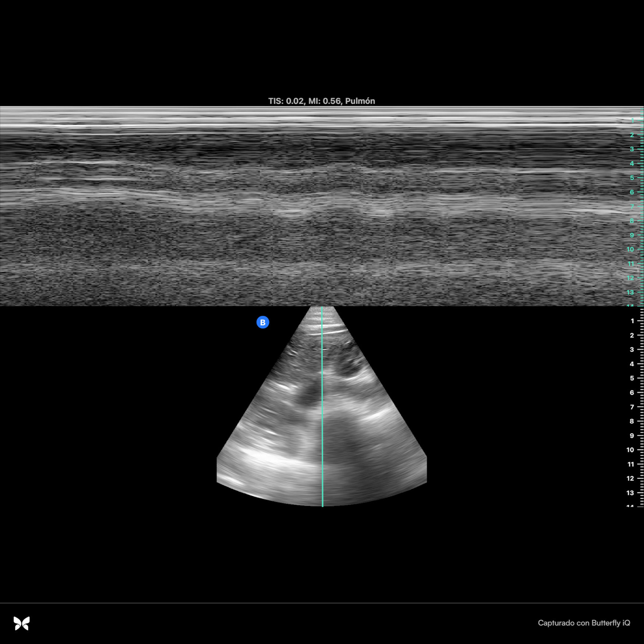Pick depth mark 9 on white B-mode scale

point(632,436)
